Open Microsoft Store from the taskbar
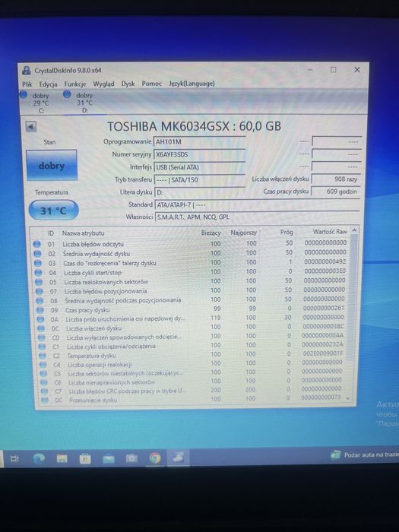399x532 pixels. click(x=85, y=459)
